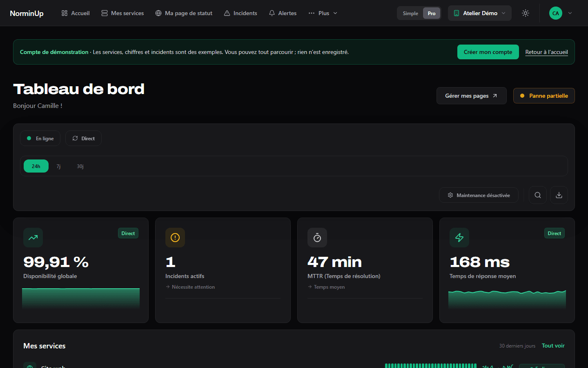Click Direct badge on availability card
Viewport: 588px width, 368px height.
[128, 233]
